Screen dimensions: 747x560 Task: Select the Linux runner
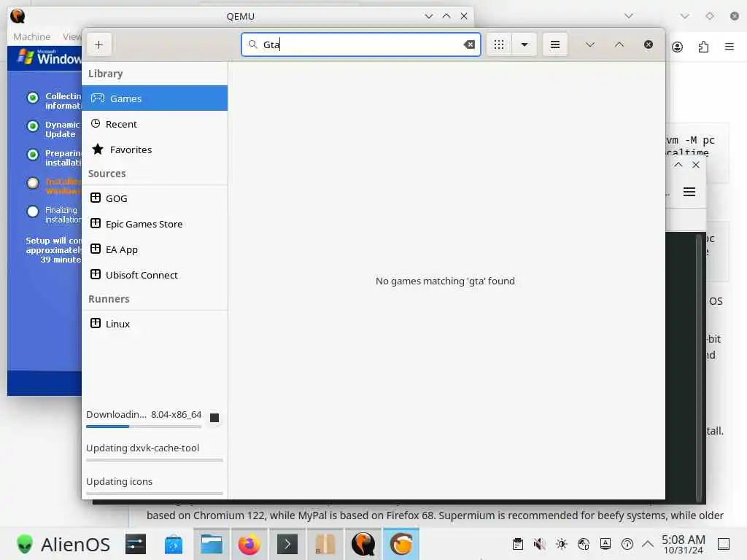[x=155, y=324]
